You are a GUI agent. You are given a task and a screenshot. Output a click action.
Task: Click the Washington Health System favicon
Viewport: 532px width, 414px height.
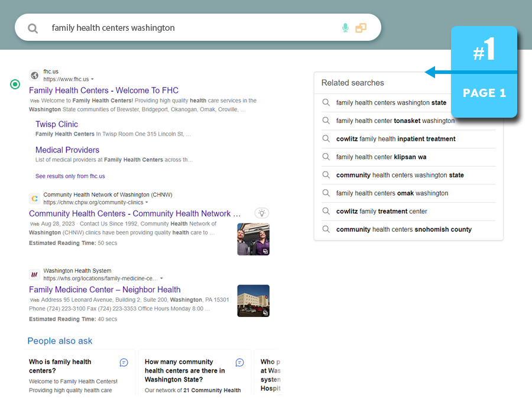(x=35, y=274)
